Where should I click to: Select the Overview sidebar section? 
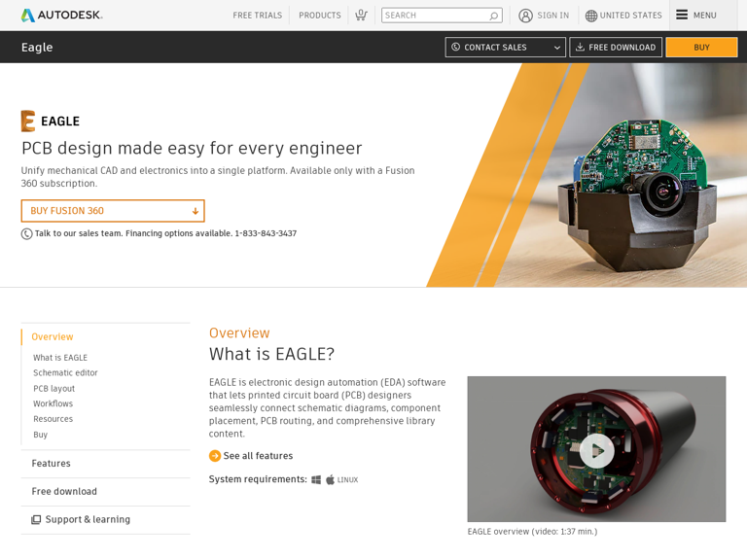(53, 336)
